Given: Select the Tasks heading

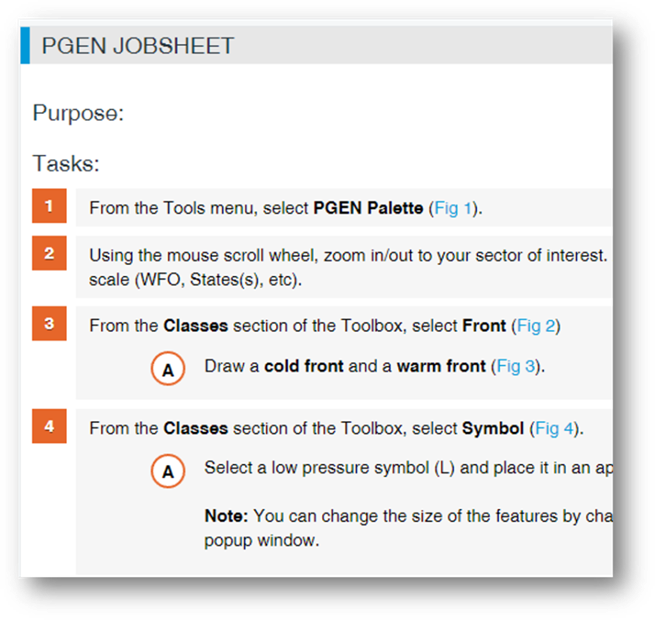Looking at the screenshot, I should (66, 164).
